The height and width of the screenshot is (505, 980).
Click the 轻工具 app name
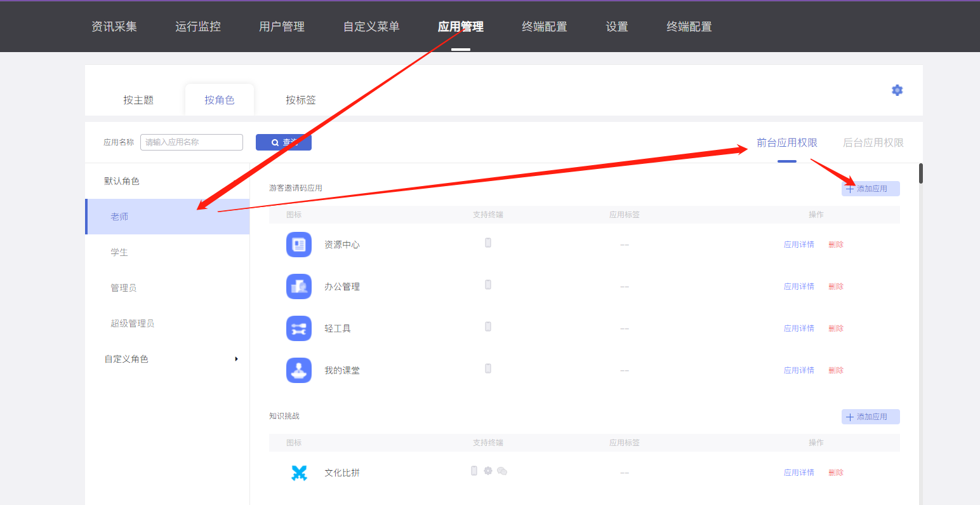point(338,328)
